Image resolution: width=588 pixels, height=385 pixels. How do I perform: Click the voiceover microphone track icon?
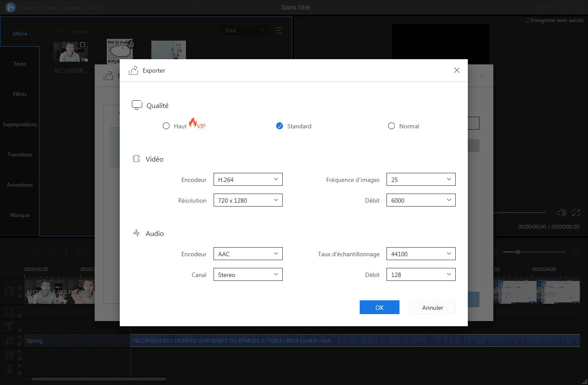(x=9, y=369)
